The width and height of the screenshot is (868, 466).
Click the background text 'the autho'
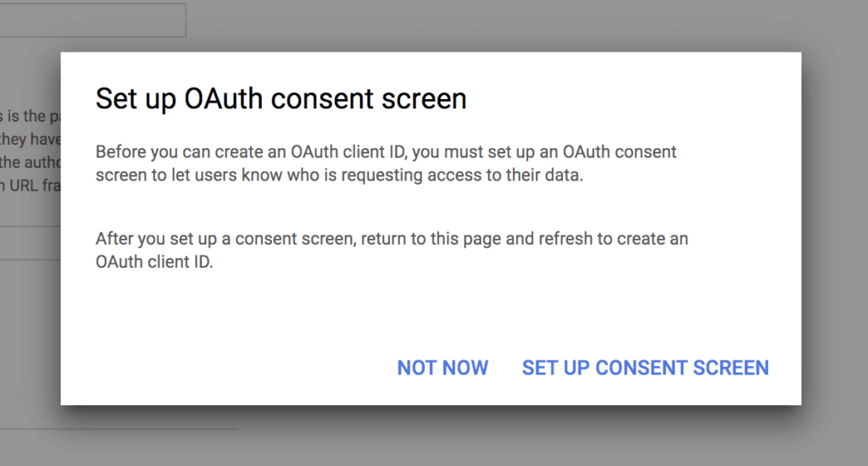point(30,162)
